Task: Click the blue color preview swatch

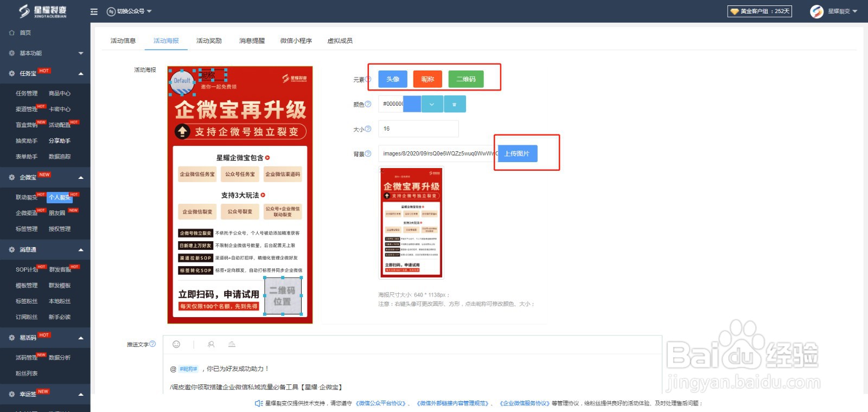Action: point(412,104)
